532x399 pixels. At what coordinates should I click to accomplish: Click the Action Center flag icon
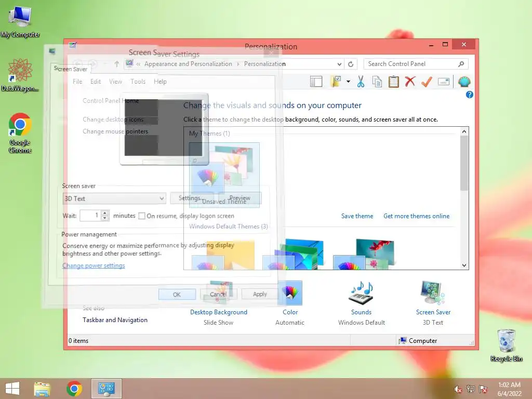click(x=483, y=389)
